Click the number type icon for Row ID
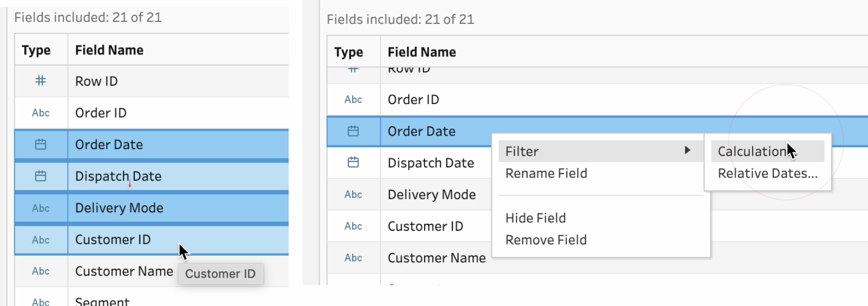The width and height of the screenshot is (868, 306). [41, 81]
